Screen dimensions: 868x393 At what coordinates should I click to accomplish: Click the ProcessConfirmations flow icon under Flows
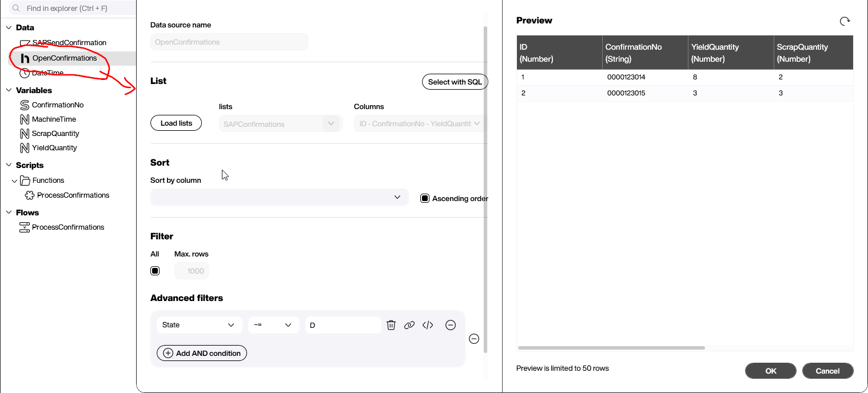tap(25, 227)
